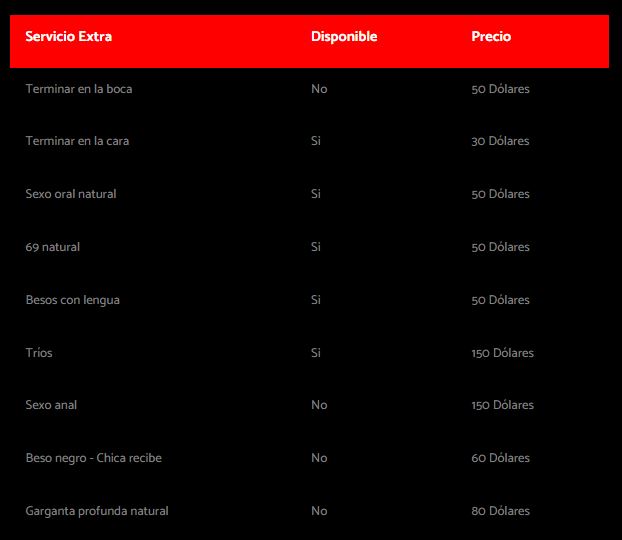This screenshot has width=622, height=540.
Task: Select the 50 Dólares price for Besos con lengua
Action: pos(501,300)
